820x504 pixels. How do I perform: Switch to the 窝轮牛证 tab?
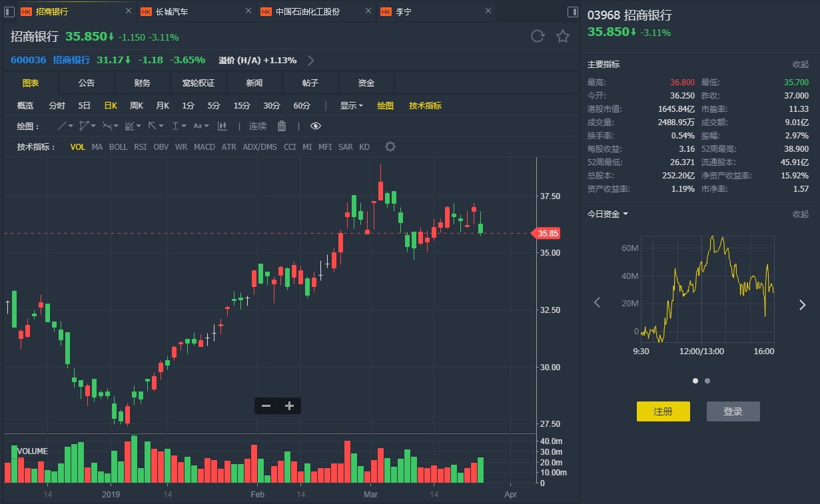198,83
